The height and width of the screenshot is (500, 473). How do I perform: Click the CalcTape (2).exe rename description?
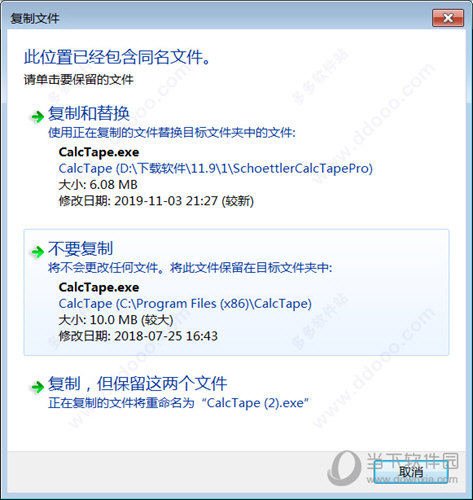(x=178, y=403)
